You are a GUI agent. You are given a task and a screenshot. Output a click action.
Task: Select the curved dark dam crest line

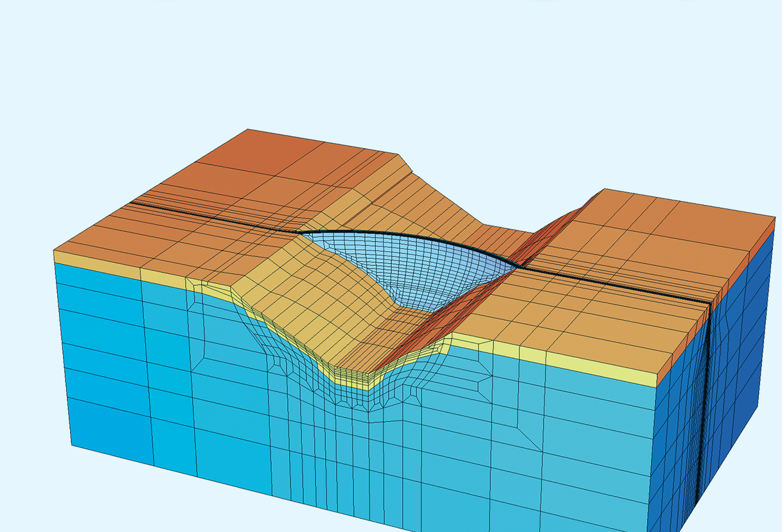[x=411, y=235]
